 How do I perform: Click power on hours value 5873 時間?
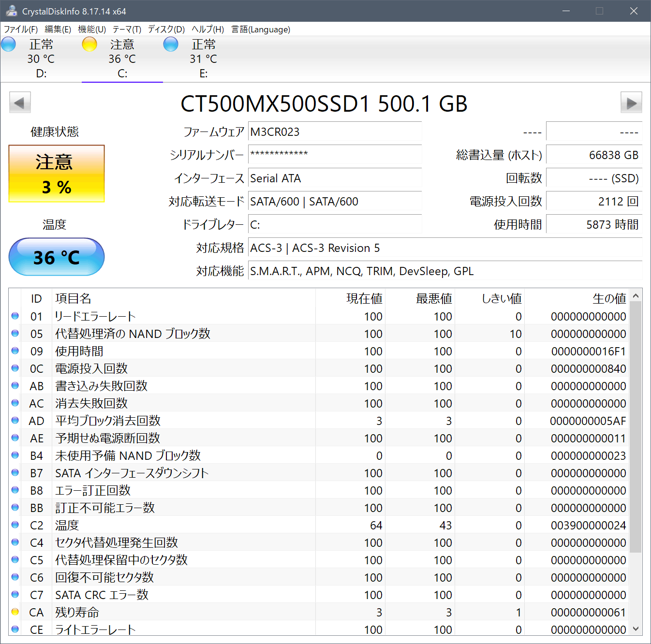point(594,224)
